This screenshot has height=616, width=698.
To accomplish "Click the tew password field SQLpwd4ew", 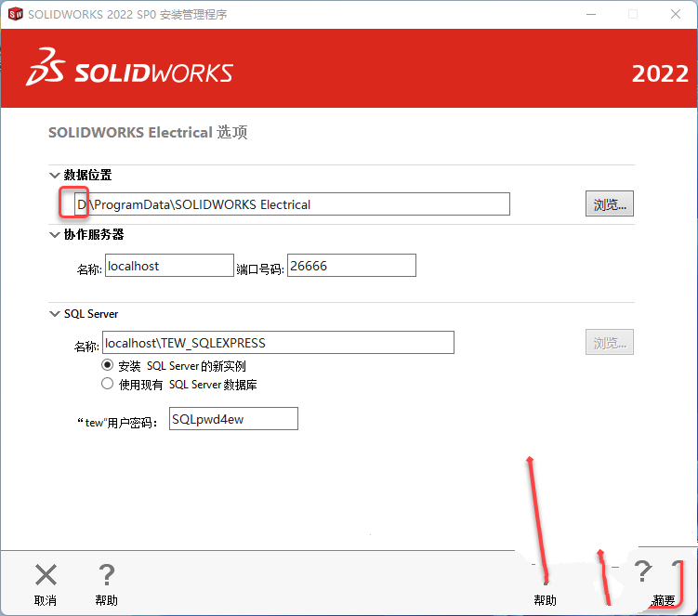I will (x=233, y=419).
